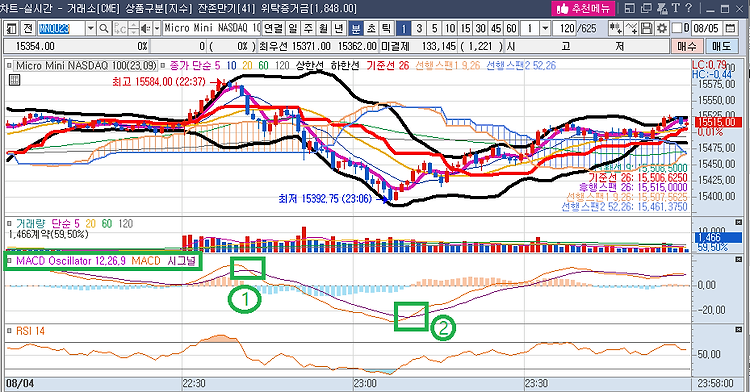Image resolution: width=750 pixels, height=392 pixels.
Task: Switch chart period to 월 (monthly)
Action: pos(324,29)
